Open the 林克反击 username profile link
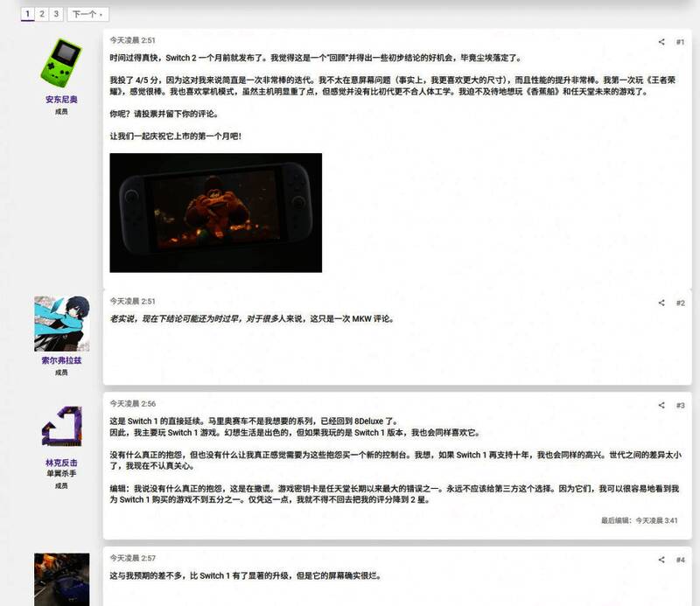Image resolution: width=700 pixels, height=606 pixels. pyautogui.click(x=62, y=463)
